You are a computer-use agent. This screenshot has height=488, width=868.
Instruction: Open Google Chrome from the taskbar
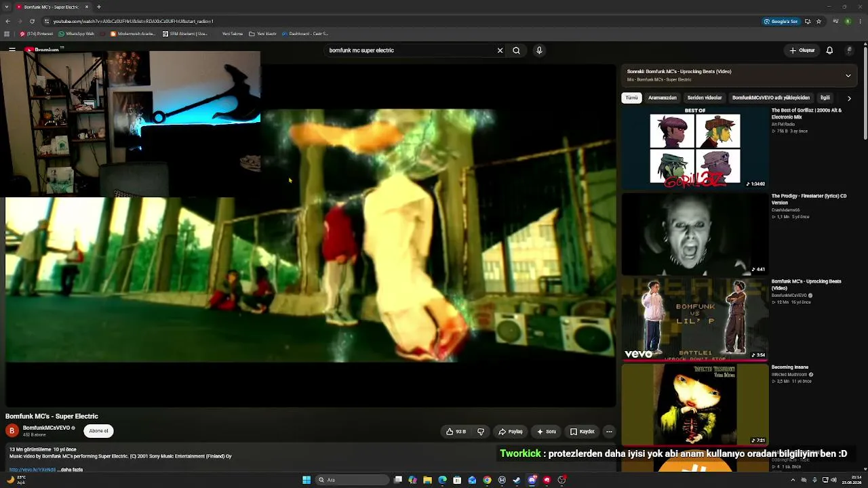click(x=487, y=480)
